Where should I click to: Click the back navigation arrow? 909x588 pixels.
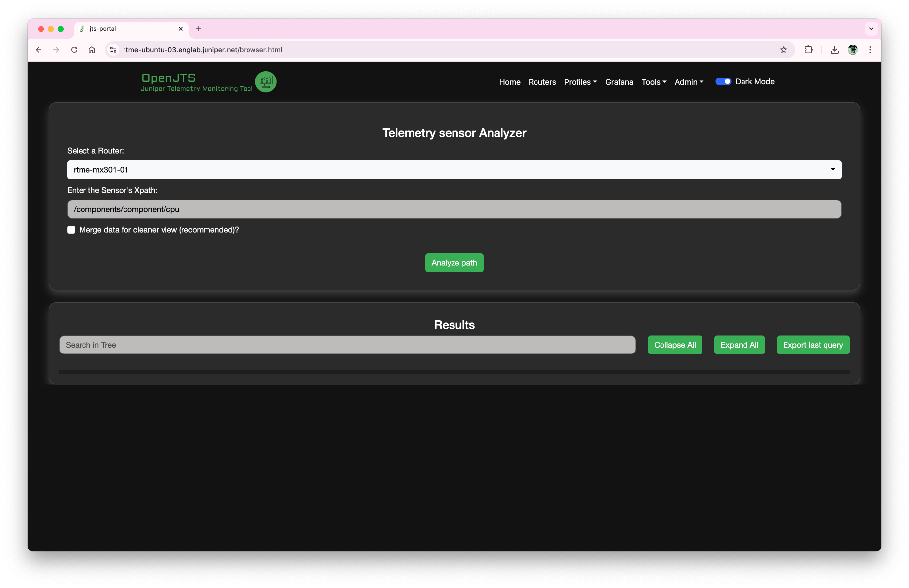pos(39,50)
